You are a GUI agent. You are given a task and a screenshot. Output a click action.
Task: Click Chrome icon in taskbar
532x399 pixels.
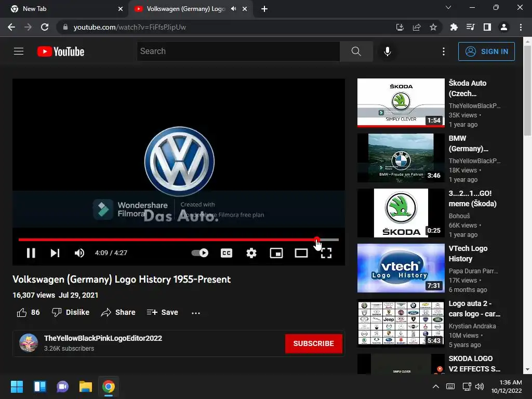(109, 387)
